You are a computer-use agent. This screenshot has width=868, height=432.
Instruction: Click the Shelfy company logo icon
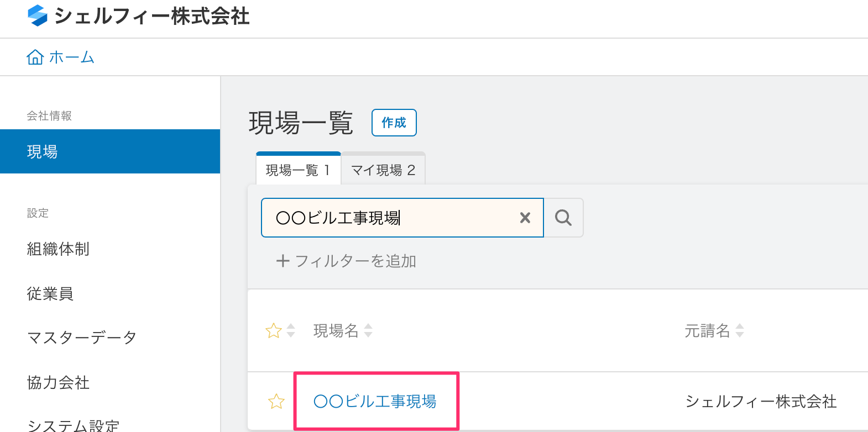click(38, 15)
